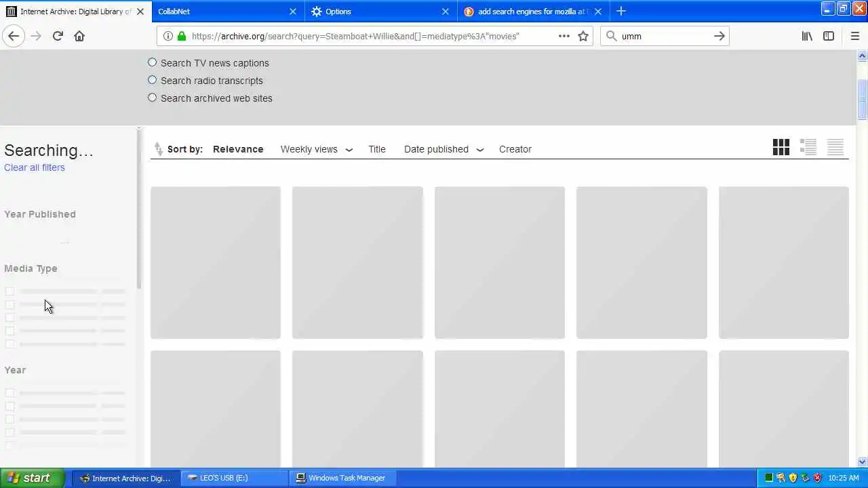Close the Internet Archive tab
Screen dimensions: 868x488
[x=140, y=12]
